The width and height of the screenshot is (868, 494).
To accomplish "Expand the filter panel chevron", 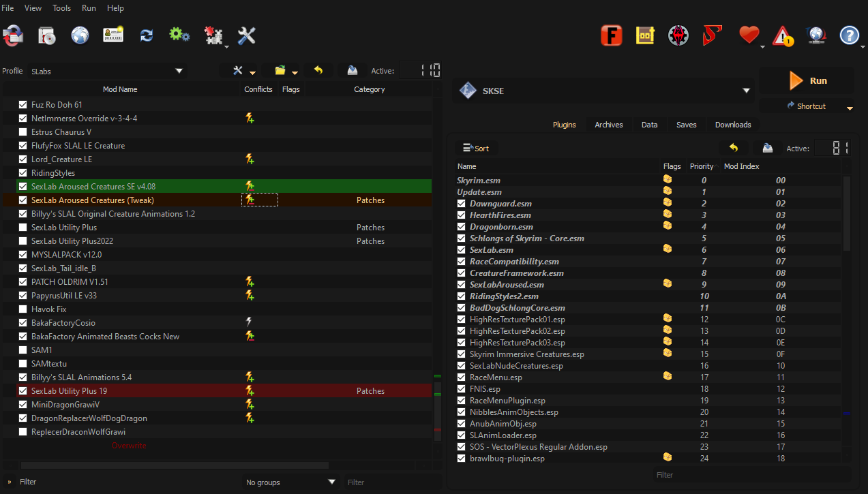I will coord(10,482).
